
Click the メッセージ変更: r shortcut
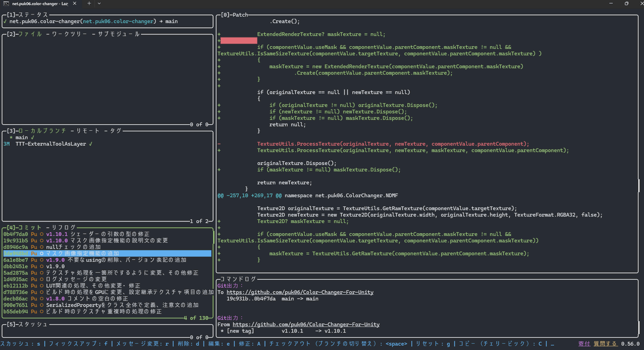143,344
